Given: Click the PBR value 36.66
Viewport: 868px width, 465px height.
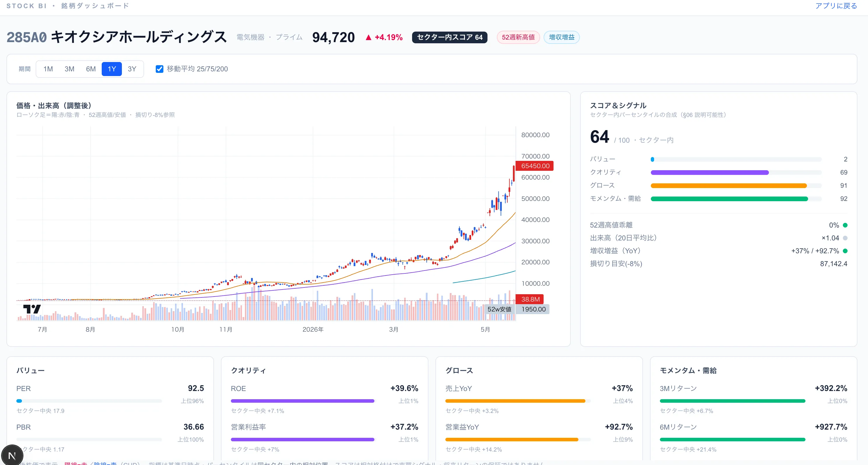Looking at the screenshot, I should point(193,427).
